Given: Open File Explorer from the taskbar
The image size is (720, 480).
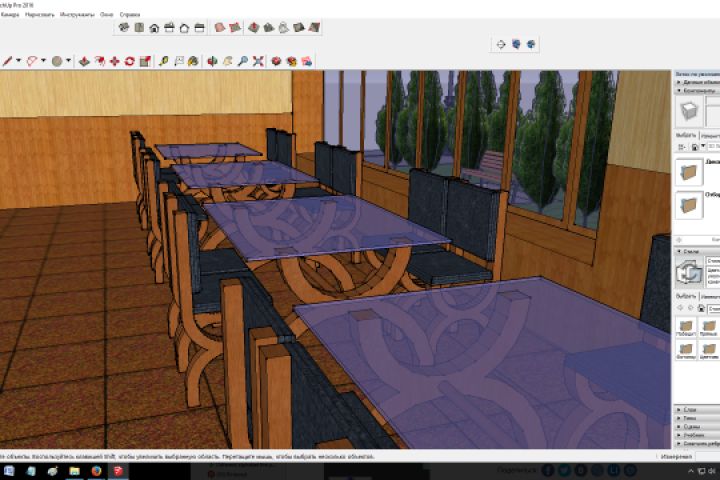Looking at the screenshot, I should 74,471.
